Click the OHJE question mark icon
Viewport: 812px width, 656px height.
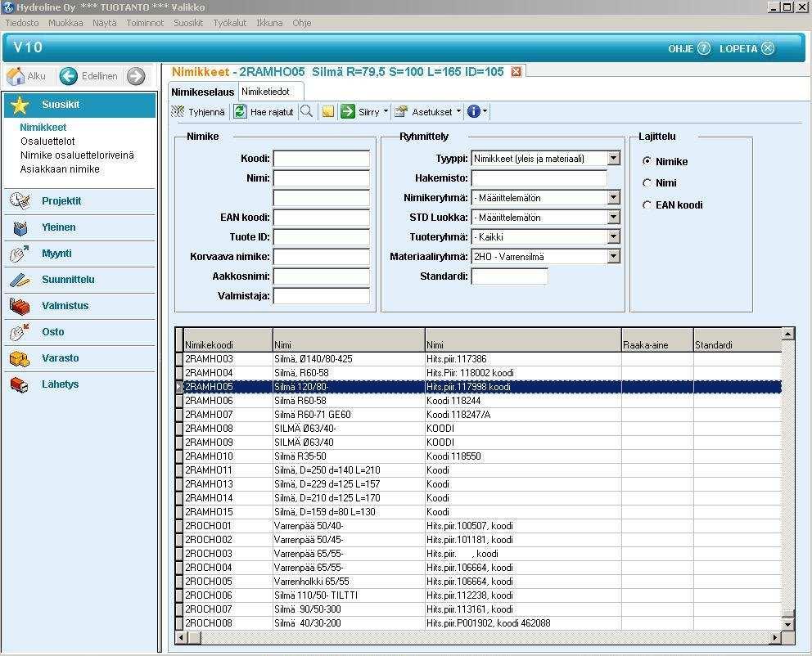pos(704,48)
